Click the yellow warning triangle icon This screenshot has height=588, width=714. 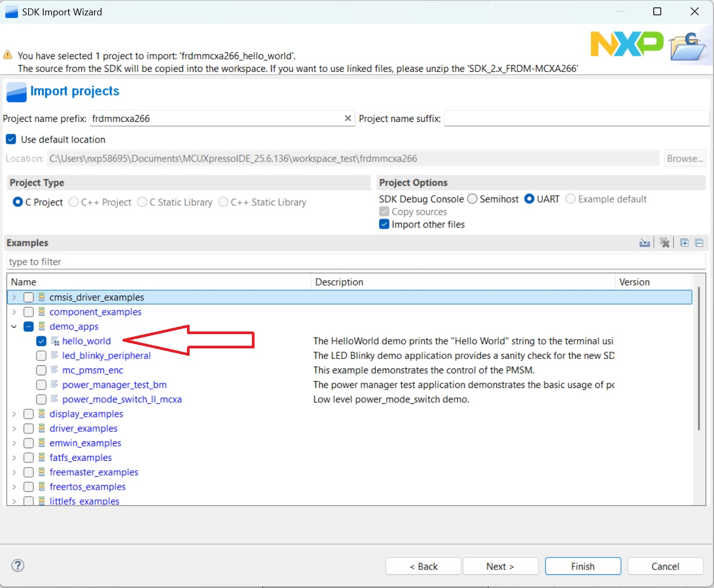tap(7, 54)
